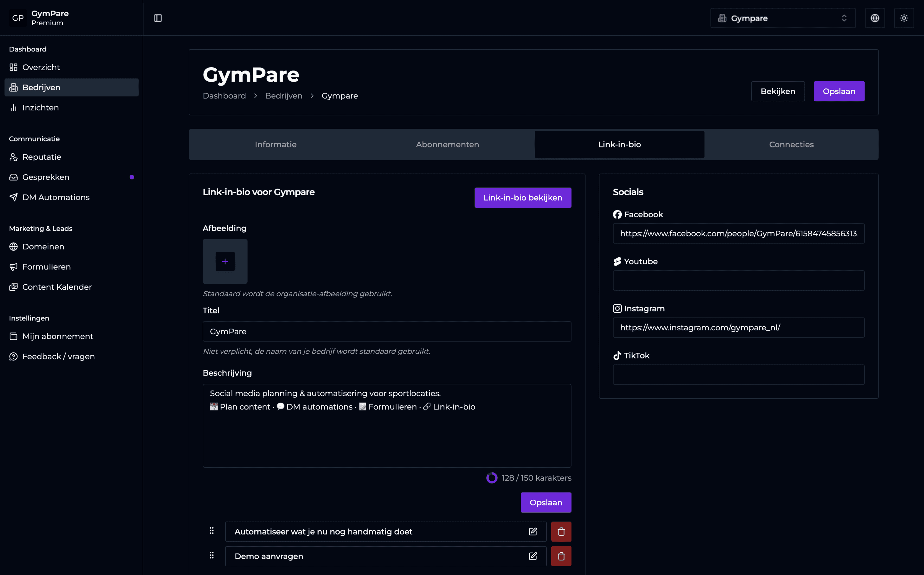
Task: Click the Formulieren megaphone icon
Action: (x=13, y=267)
